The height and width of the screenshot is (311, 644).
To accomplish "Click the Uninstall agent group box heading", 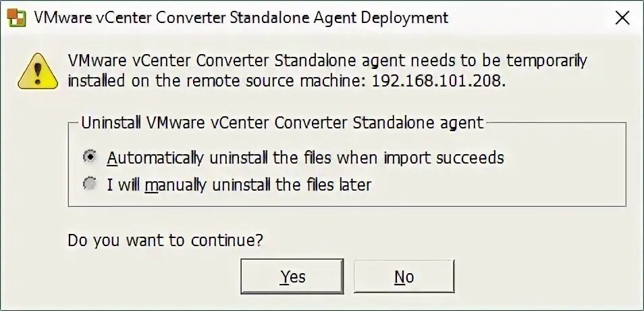I will (282, 122).
